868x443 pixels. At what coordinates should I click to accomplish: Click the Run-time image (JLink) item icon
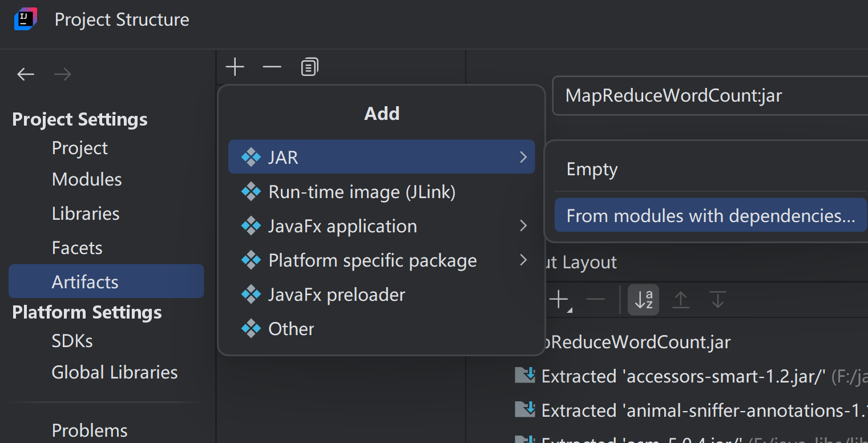point(251,192)
